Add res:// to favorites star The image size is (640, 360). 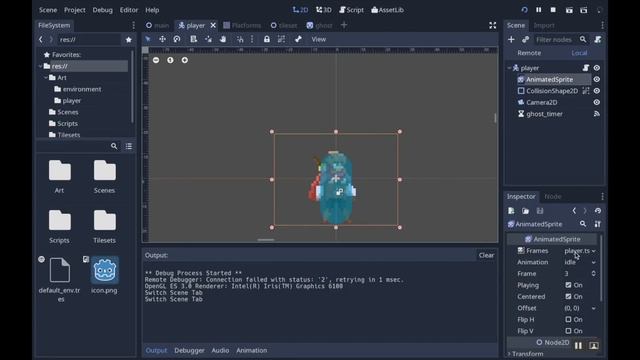click(129, 40)
